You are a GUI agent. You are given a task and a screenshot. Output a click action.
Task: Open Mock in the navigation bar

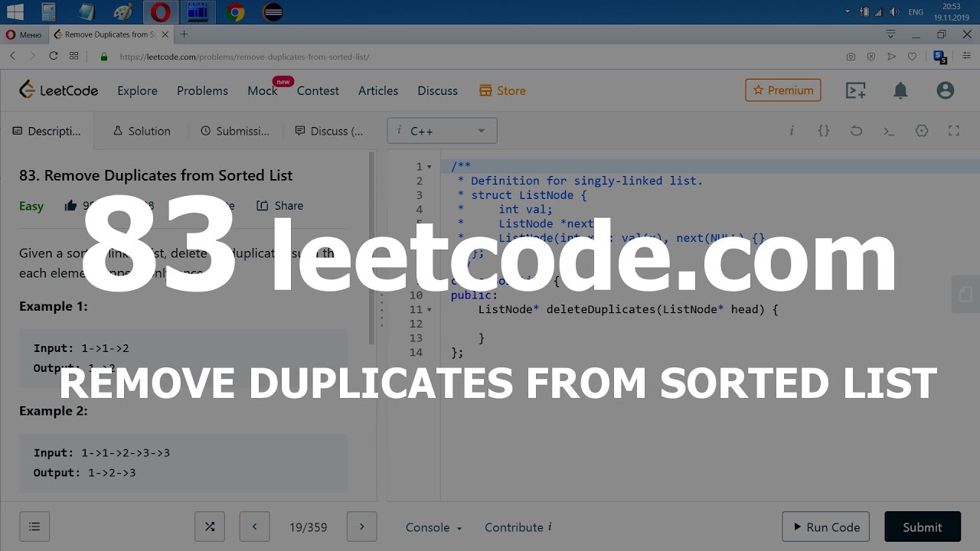point(263,90)
